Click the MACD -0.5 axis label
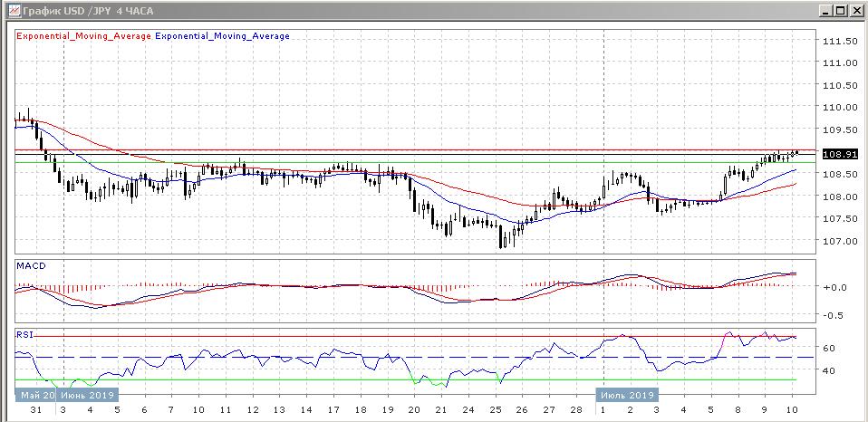This screenshot has width=868, height=422. 833,315
